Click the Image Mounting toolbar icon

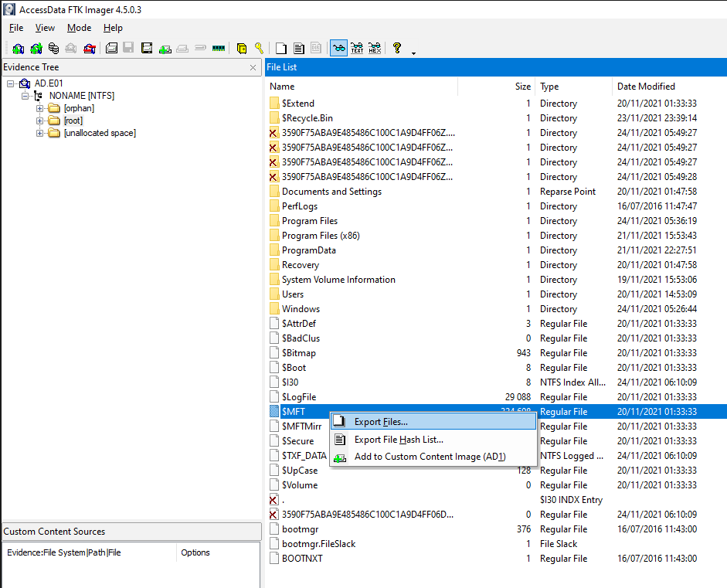(53, 48)
